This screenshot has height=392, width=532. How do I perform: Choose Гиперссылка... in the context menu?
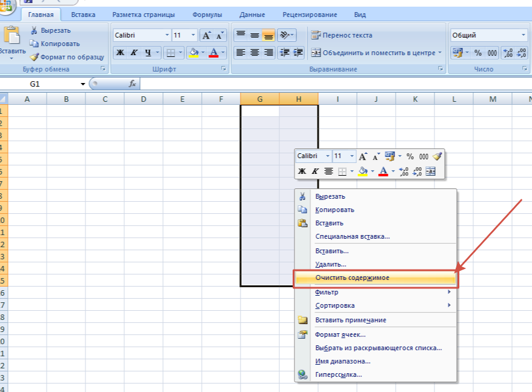(338, 374)
